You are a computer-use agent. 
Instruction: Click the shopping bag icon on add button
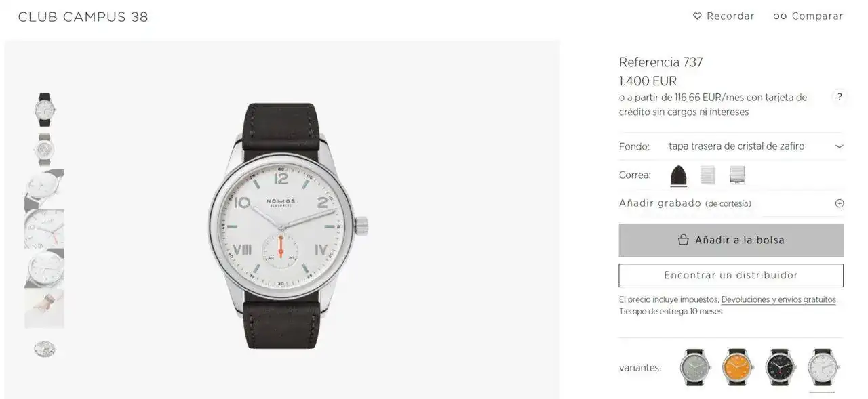point(684,240)
